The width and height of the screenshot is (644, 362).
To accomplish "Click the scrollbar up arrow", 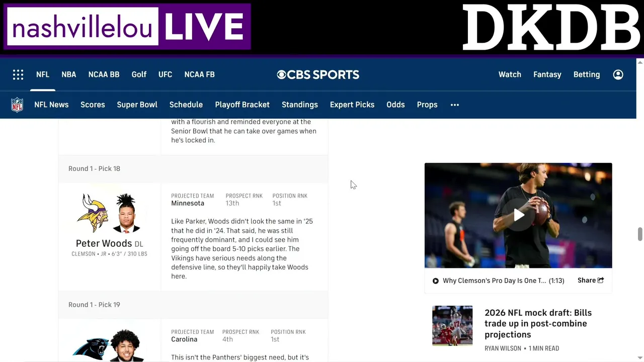I will (640, 62).
